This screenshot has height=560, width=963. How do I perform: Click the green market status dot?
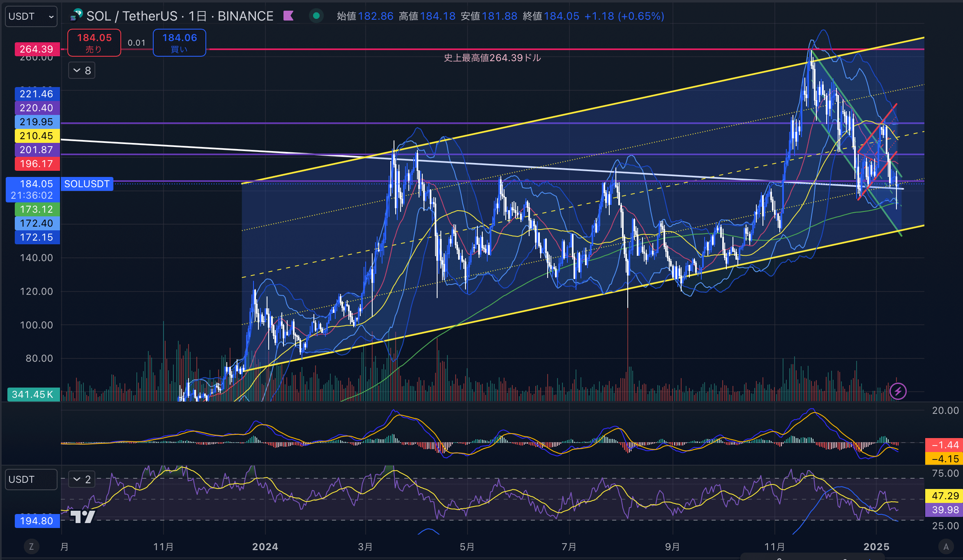316,16
